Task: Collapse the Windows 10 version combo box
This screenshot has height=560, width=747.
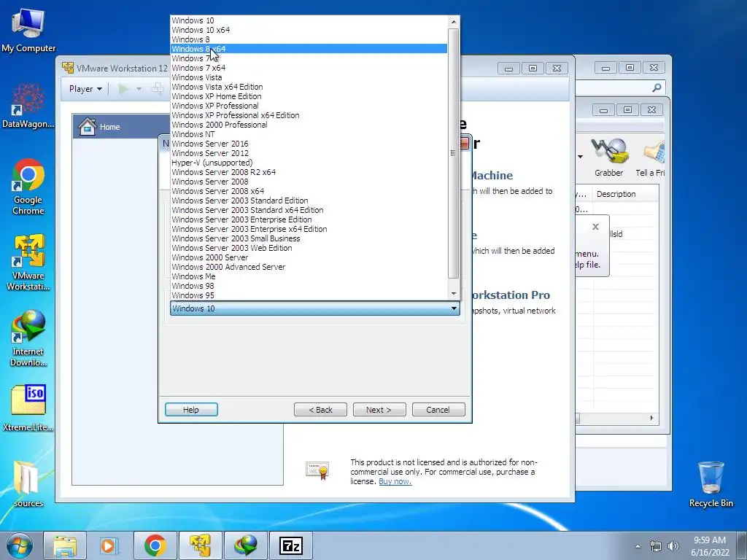Action: 454,308
